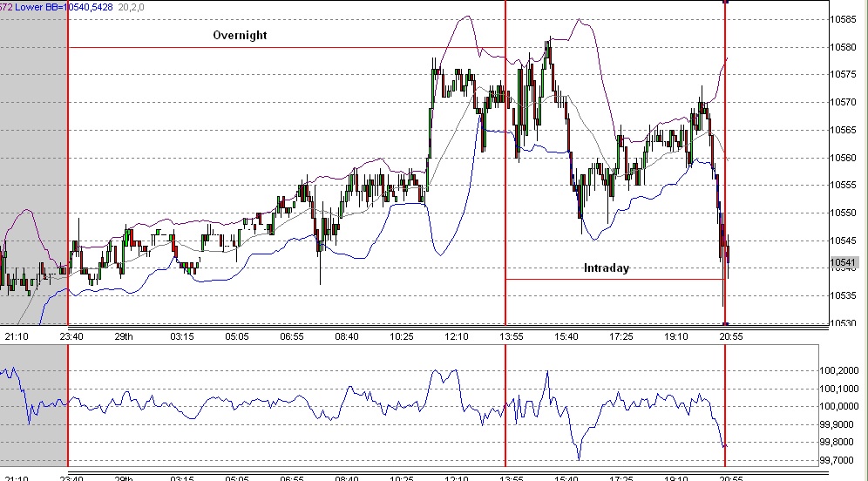This screenshot has height=481, width=868.
Task: Click 08:40 on the main chart time axis
Action: click(x=347, y=335)
